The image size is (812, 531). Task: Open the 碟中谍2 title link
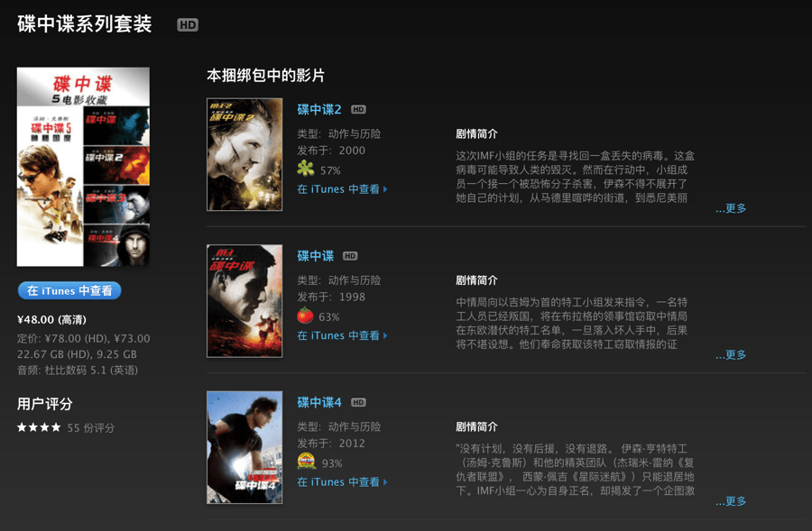coord(319,110)
